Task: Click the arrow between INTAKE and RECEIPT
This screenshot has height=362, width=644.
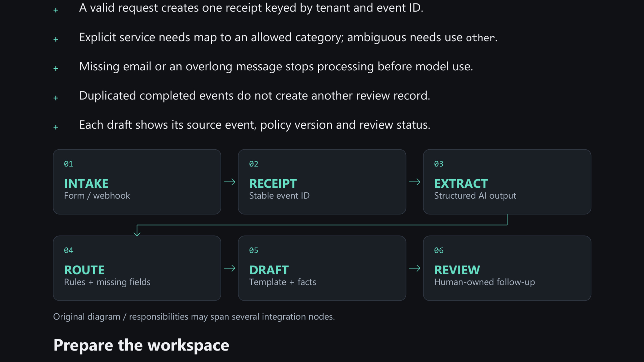Action: [x=230, y=182]
